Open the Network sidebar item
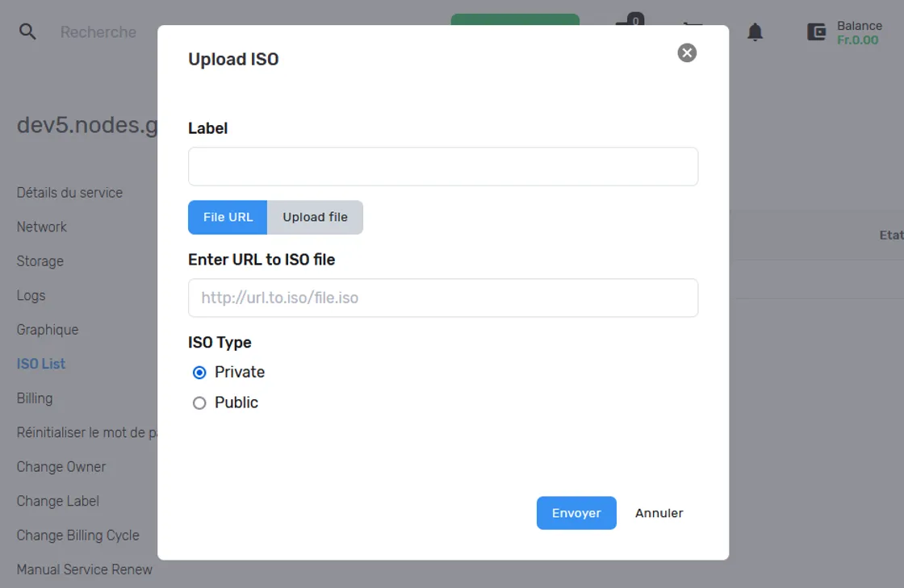The height and width of the screenshot is (588, 904). coord(41,227)
